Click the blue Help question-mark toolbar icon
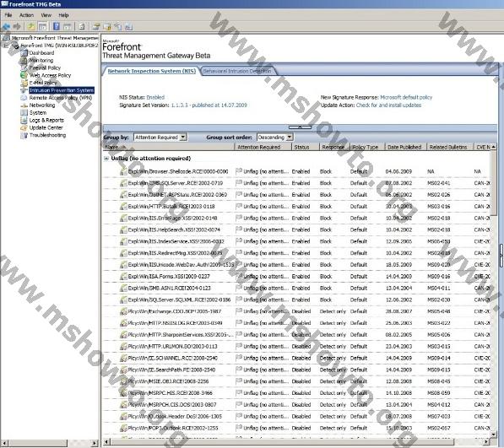 (57, 27)
